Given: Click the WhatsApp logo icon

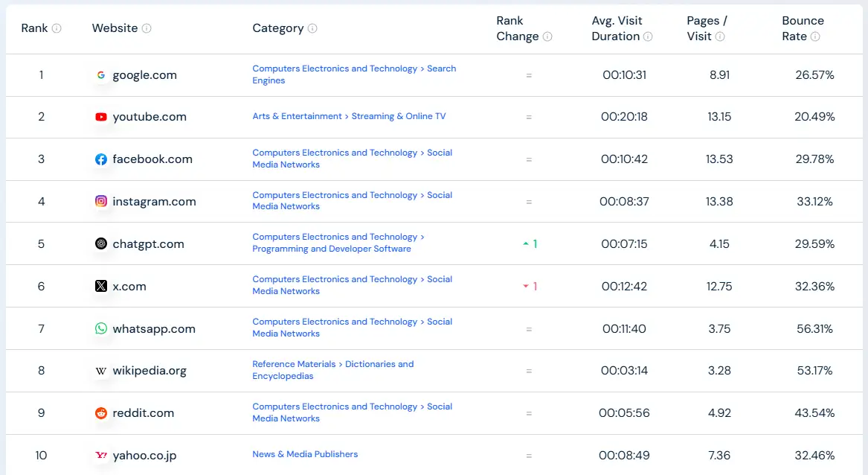Looking at the screenshot, I should (x=101, y=329).
